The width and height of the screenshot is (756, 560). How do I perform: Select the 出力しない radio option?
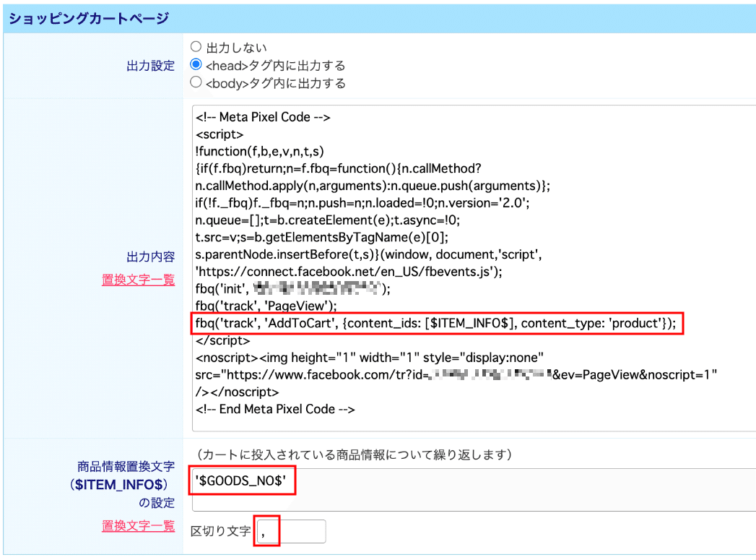[x=196, y=47]
